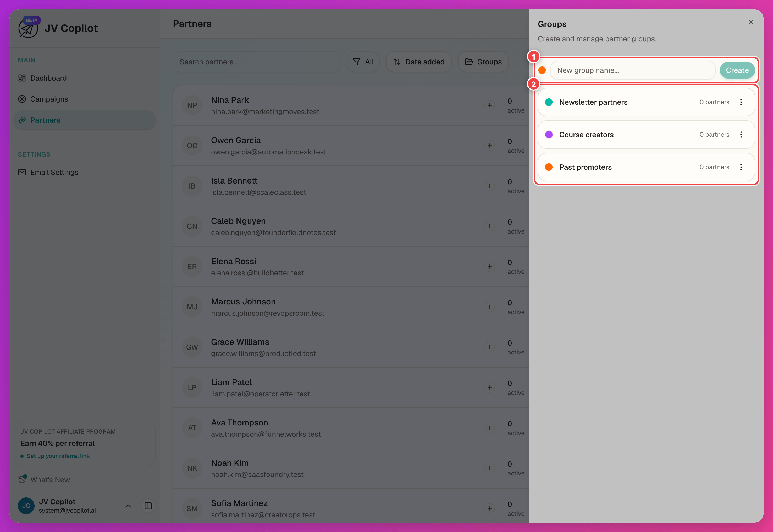
Task: Select the Course creators group
Action: 646,134
